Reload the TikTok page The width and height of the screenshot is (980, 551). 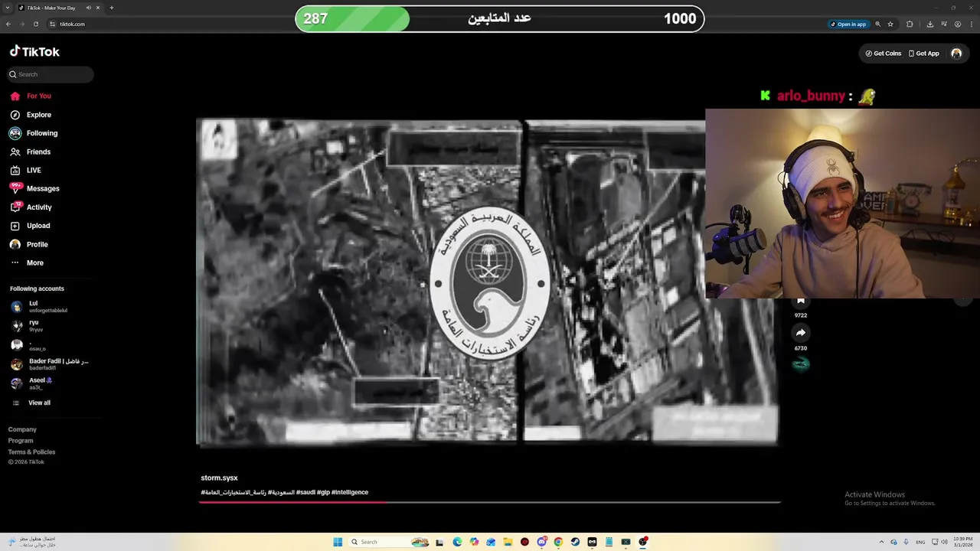(35, 24)
